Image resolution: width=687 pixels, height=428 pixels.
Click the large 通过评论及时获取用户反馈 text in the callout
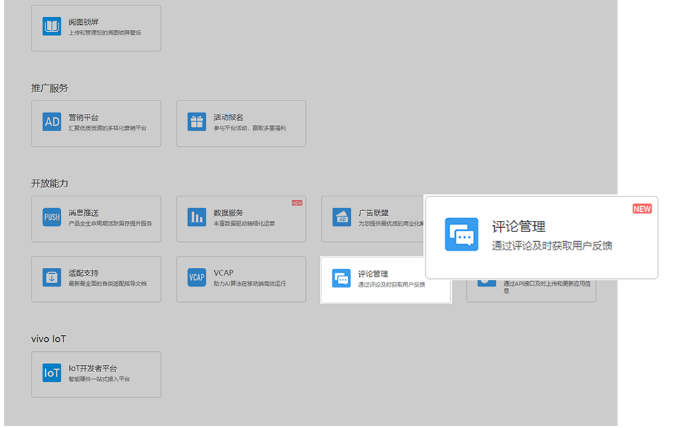(x=552, y=246)
